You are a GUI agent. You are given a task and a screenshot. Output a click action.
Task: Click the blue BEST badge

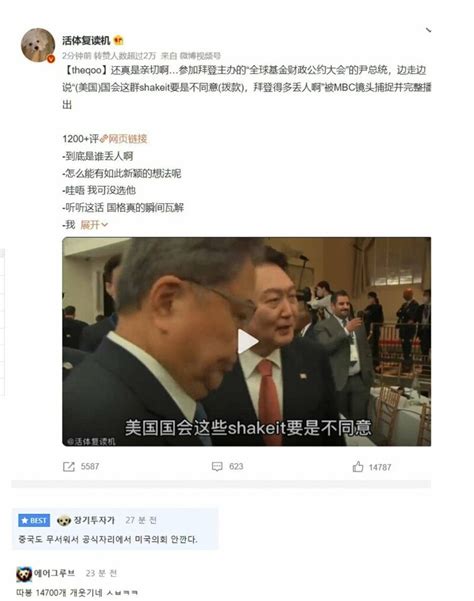(34, 521)
